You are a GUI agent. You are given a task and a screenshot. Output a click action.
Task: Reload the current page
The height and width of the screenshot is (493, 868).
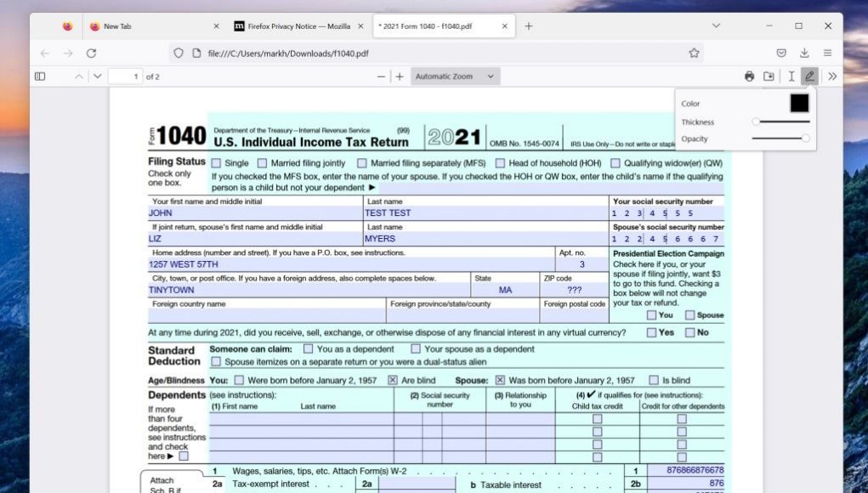[x=91, y=53]
